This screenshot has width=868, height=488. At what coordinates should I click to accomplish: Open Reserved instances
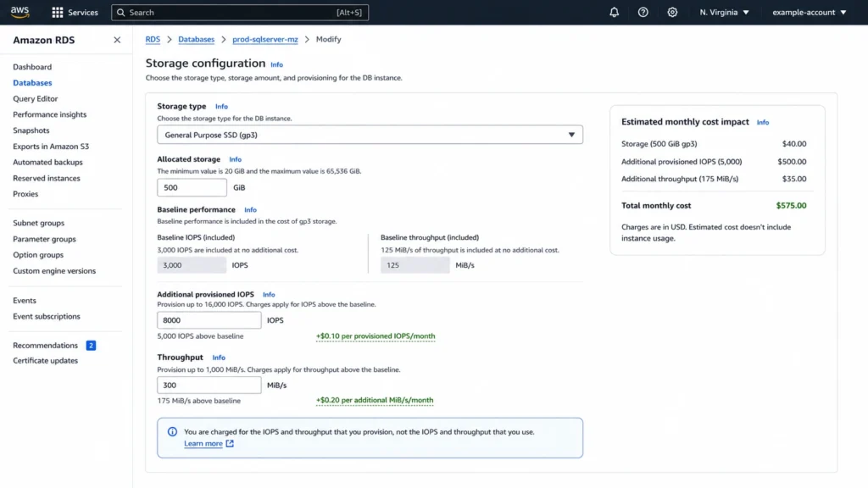click(x=47, y=178)
